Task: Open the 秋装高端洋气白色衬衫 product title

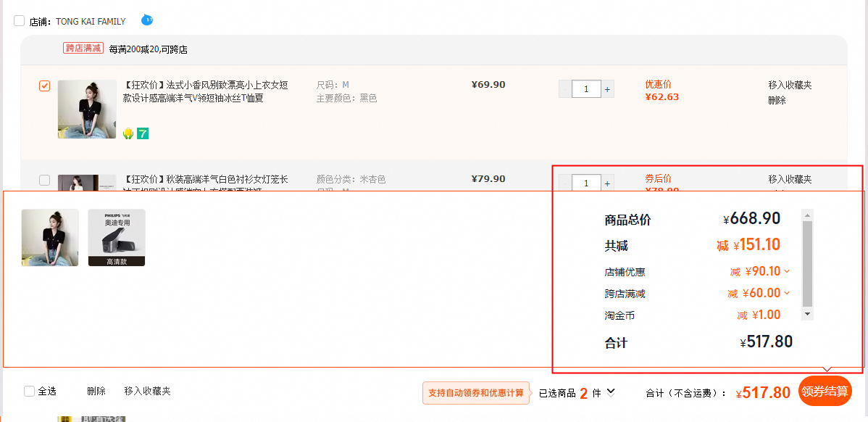Action: (205, 183)
